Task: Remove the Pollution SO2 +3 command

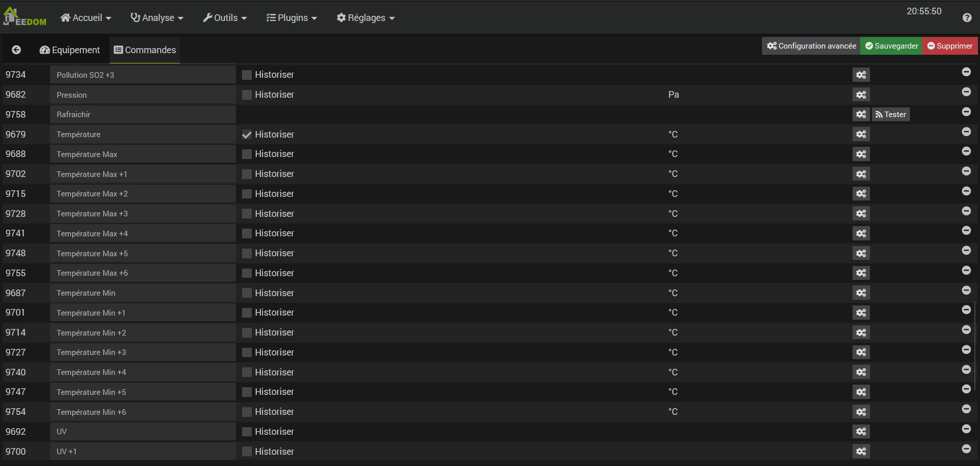Action: [966, 72]
